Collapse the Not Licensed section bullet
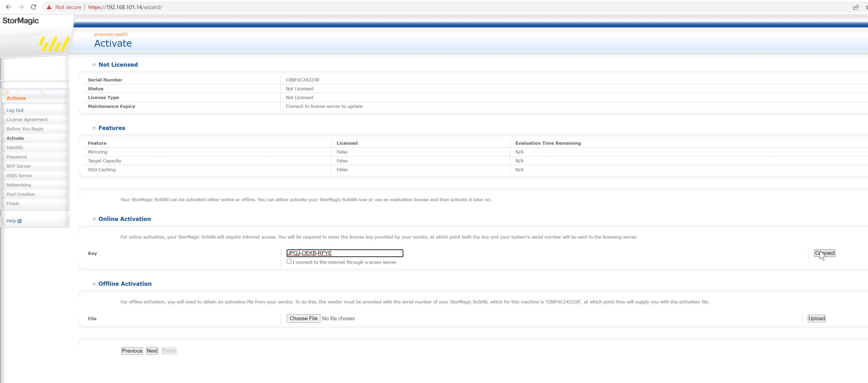 (94, 65)
